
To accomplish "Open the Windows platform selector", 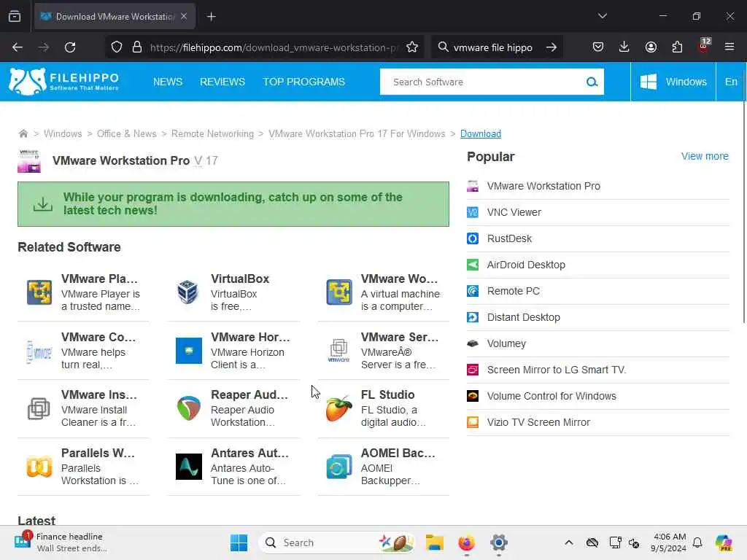I will (x=673, y=82).
